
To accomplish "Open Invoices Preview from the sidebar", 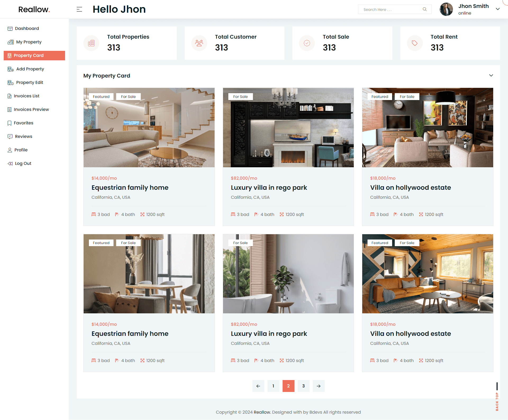I will pyautogui.click(x=31, y=109).
